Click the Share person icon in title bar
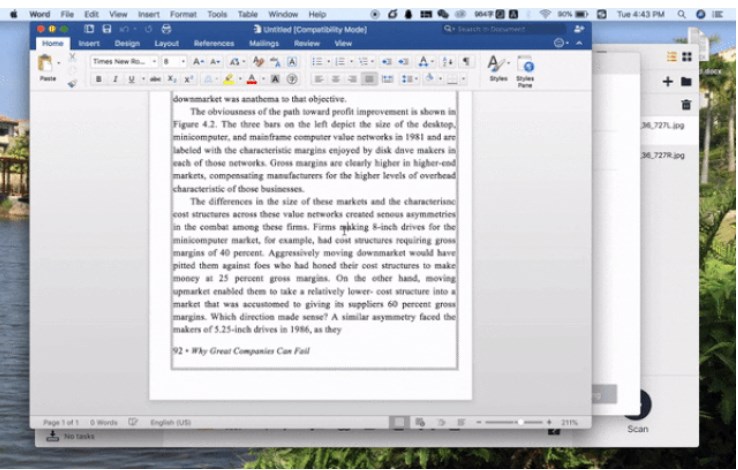The image size is (738, 470). pos(579,29)
